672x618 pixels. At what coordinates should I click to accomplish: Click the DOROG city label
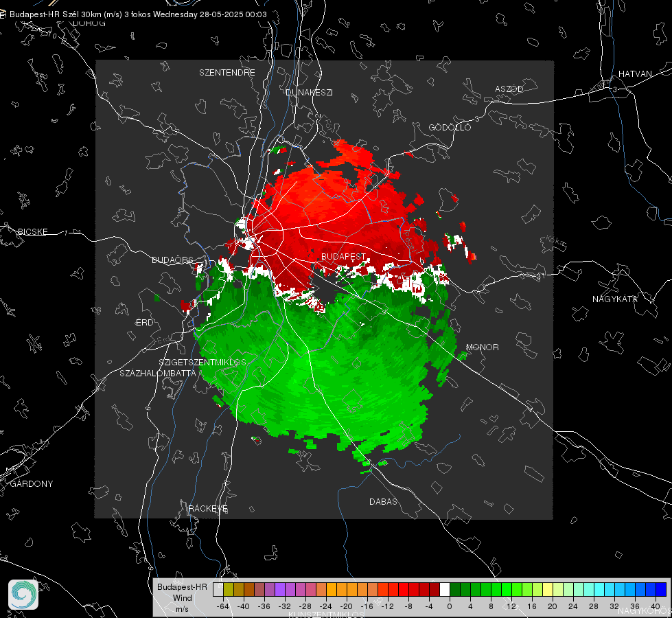pos(89,23)
